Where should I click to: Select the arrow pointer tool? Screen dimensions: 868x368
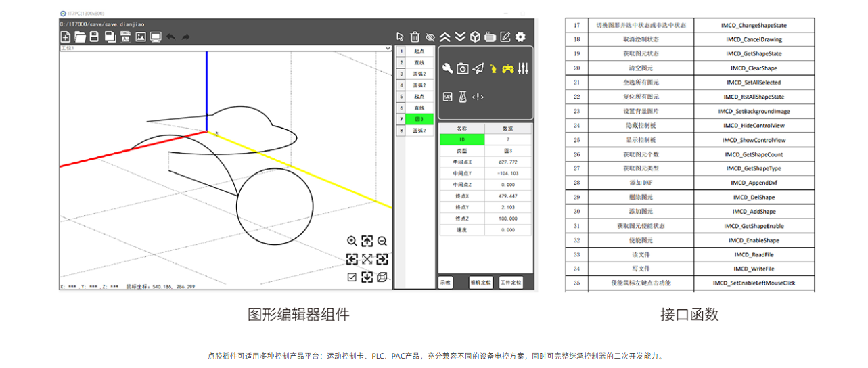click(401, 37)
